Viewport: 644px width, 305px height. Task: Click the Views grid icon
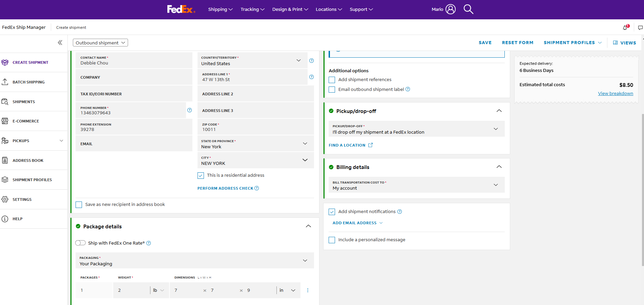pyautogui.click(x=615, y=43)
